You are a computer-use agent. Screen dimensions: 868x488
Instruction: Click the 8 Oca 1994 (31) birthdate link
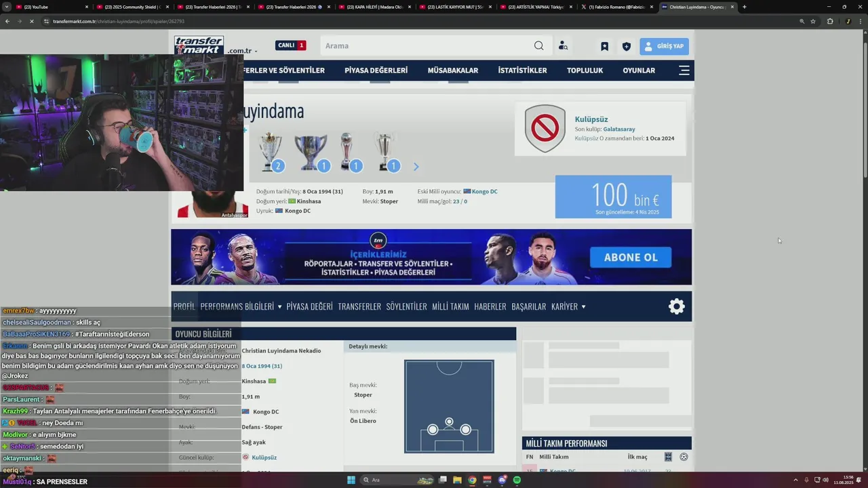tap(262, 366)
